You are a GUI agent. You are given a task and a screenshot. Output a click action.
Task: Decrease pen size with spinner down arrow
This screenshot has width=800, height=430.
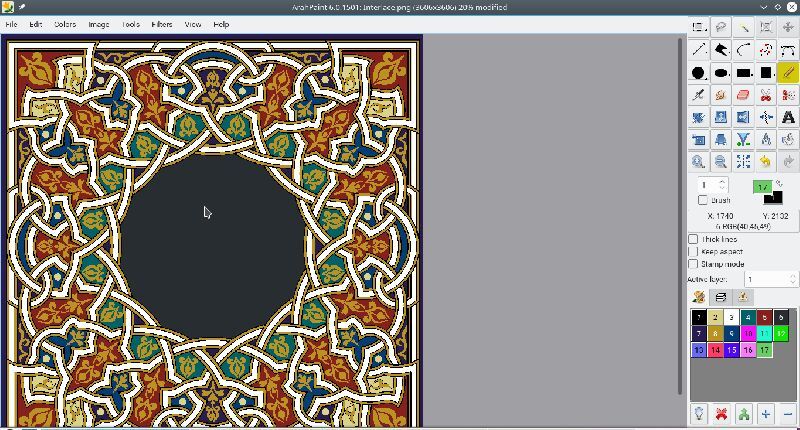pos(722,188)
